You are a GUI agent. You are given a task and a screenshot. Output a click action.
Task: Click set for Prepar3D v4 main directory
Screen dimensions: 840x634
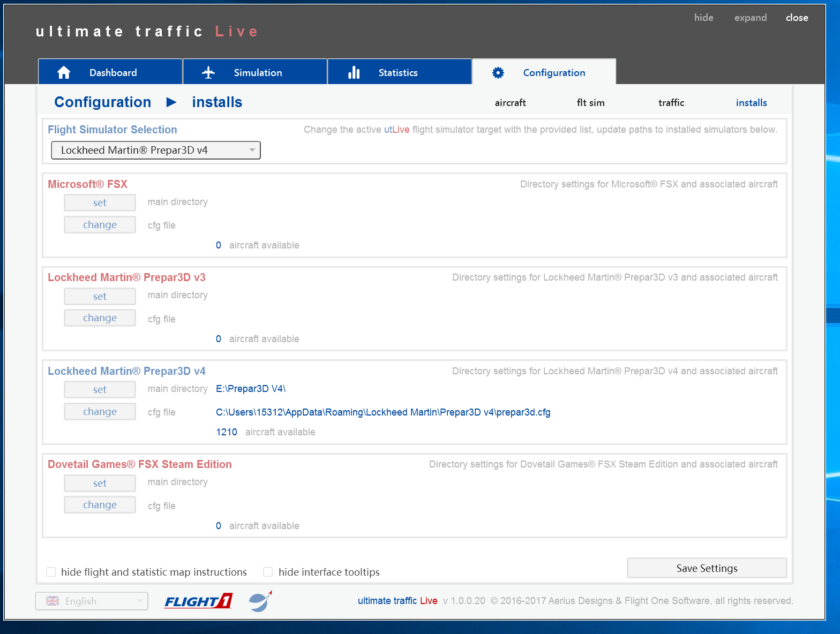pyautogui.click(x=100, y=390)
